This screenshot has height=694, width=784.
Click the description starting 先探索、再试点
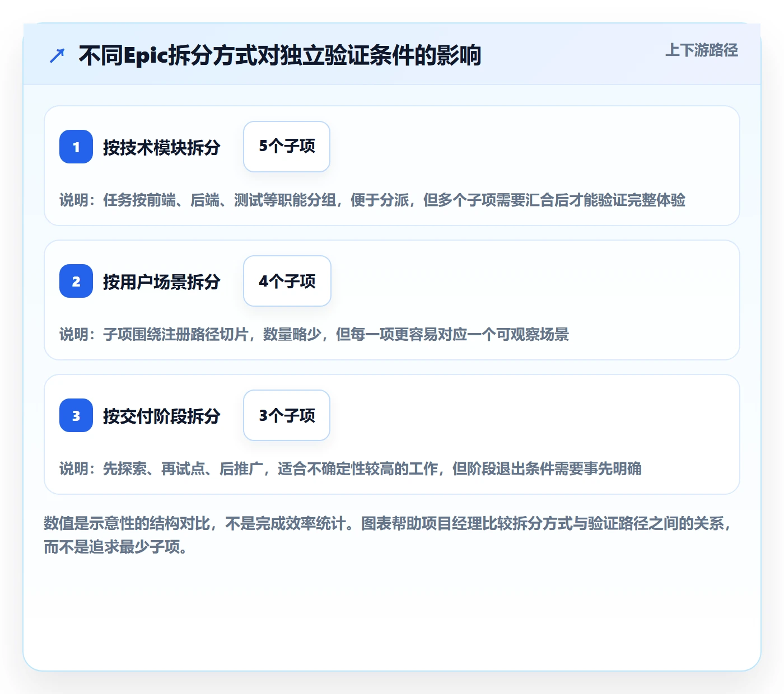click(x=351, y=468)
